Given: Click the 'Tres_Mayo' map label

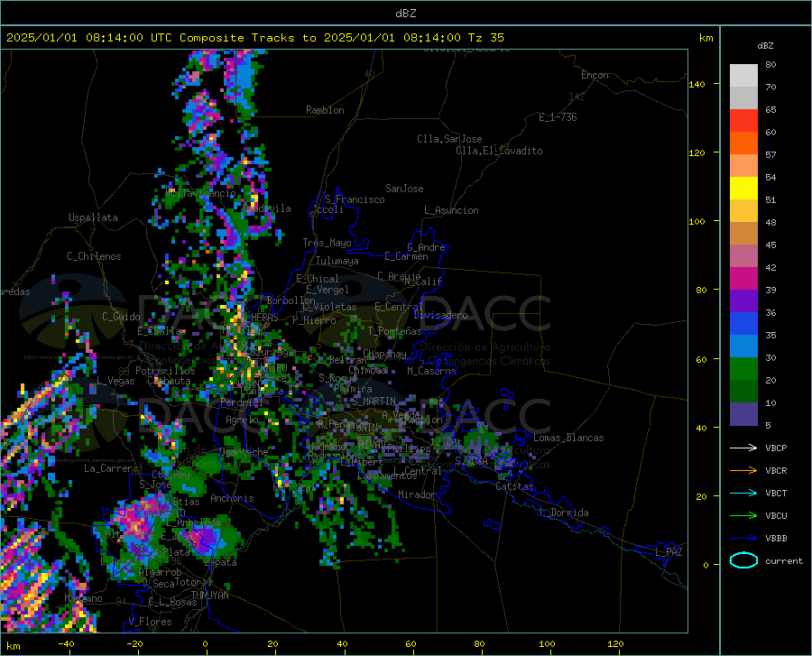Looking at the screenshot, I should pyautogui.click(x=327, y=243).
